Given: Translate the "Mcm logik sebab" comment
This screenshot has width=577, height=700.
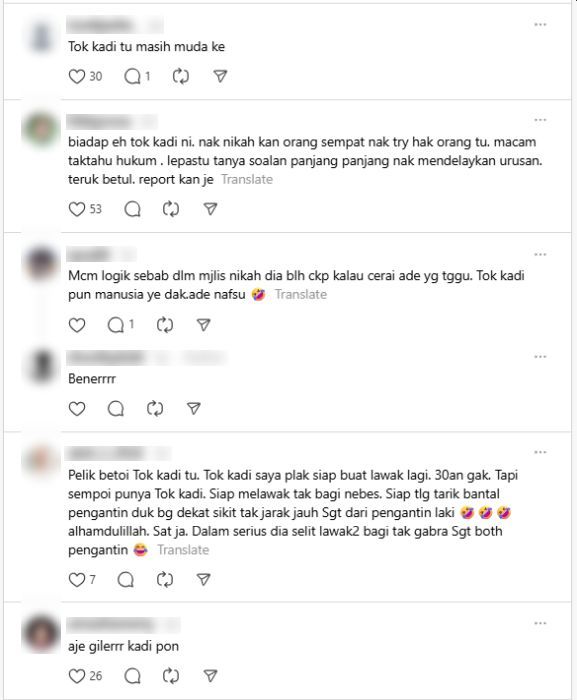Looking at the screenshot, I should pos(301,295).
